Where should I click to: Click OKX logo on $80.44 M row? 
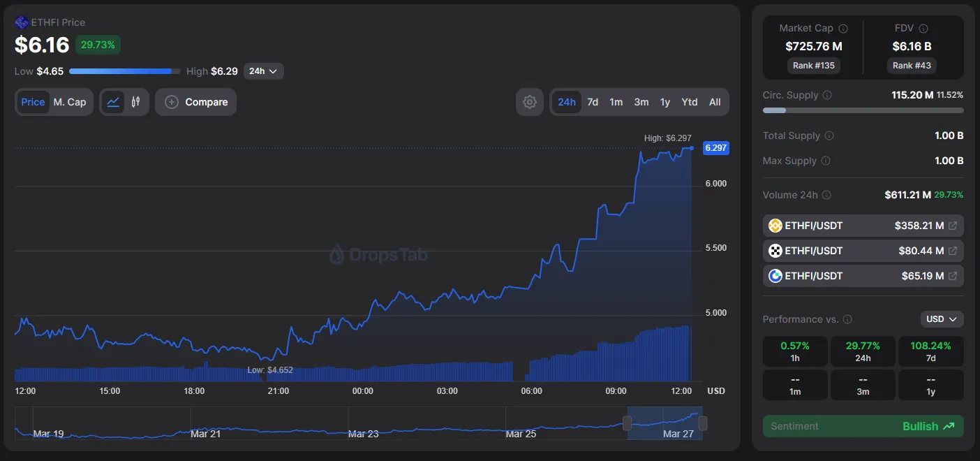tap(775, 251)
